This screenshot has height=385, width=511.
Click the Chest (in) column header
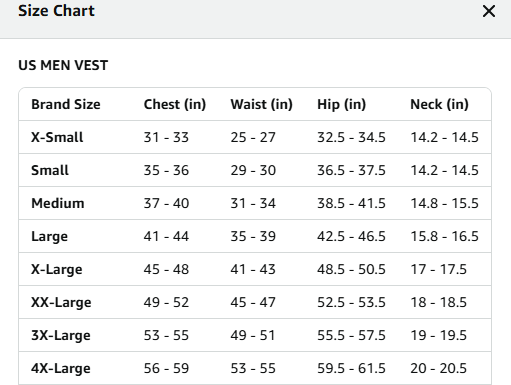click(x=175, y=104)
